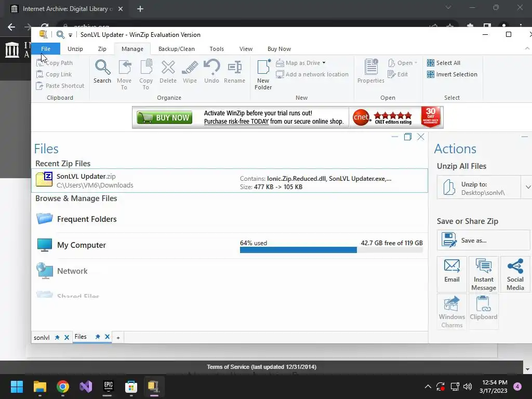Open Properties in the ribbon

(x=371, y=72)
